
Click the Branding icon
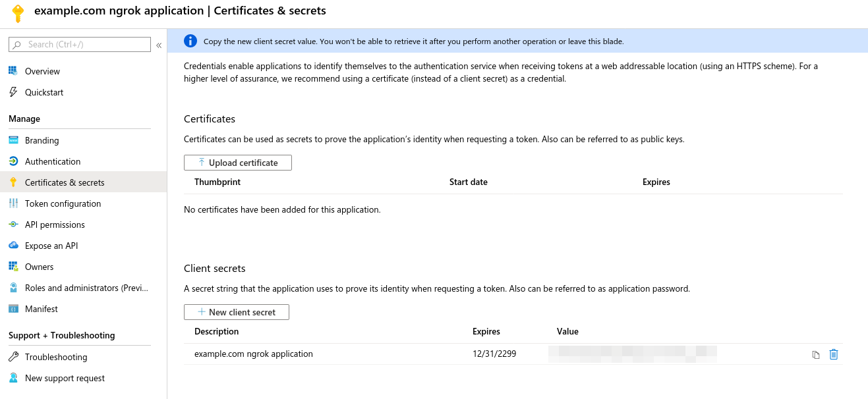13,140
